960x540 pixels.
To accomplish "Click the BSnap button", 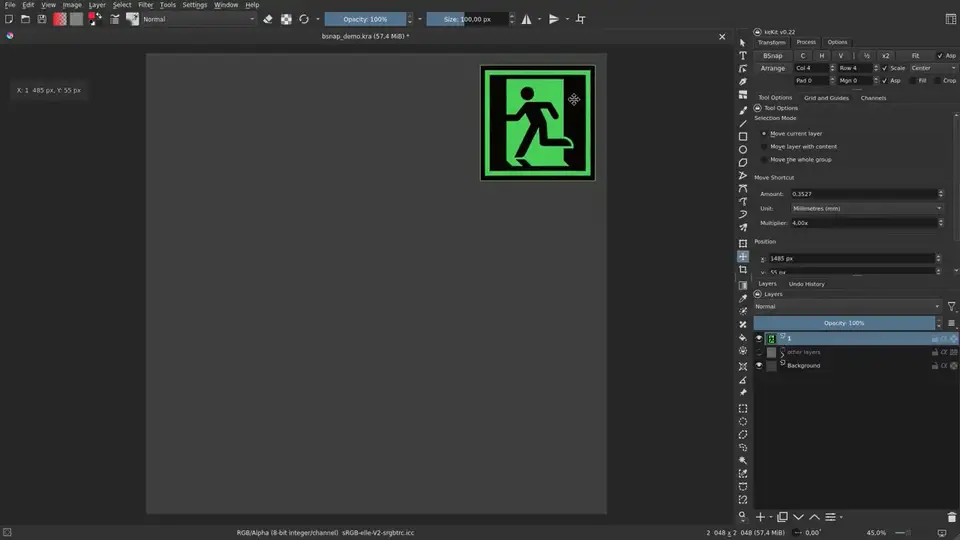I will click(773, 56).
